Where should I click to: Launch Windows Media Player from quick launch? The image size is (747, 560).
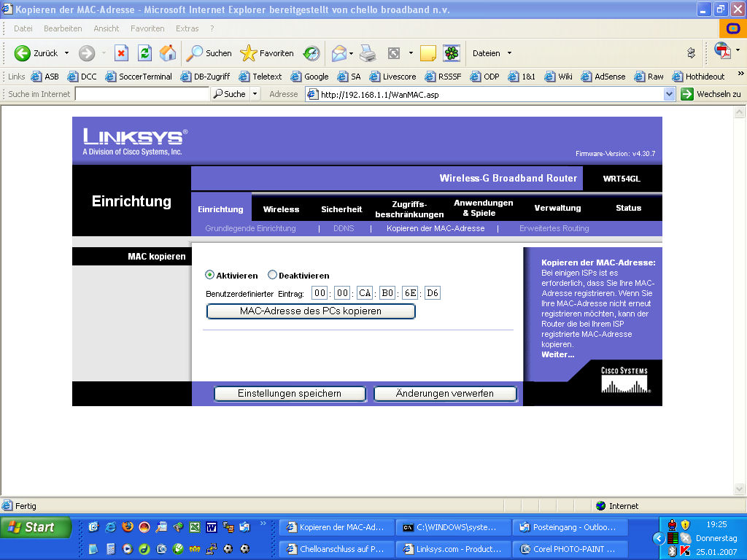tap(127, 548)
